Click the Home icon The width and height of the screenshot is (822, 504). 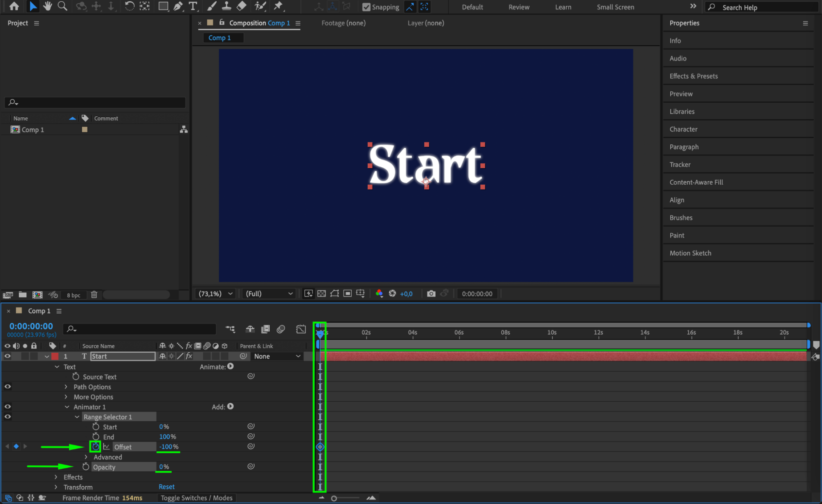click(x=14, y=6)
